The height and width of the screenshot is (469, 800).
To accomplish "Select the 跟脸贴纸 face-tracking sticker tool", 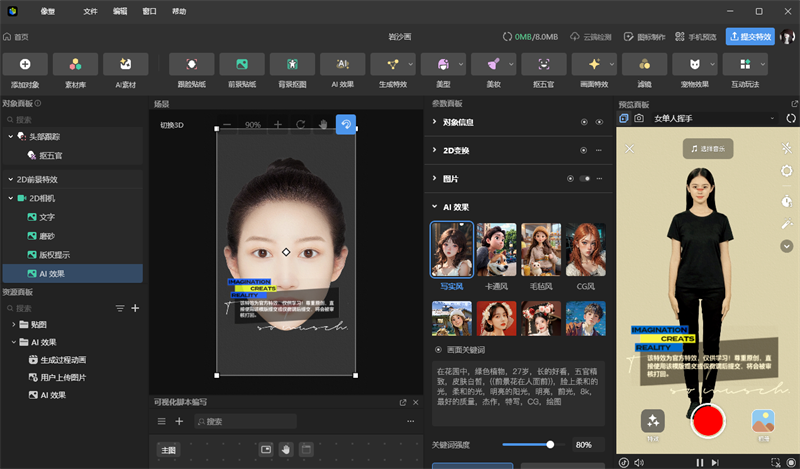I will 191,64.
